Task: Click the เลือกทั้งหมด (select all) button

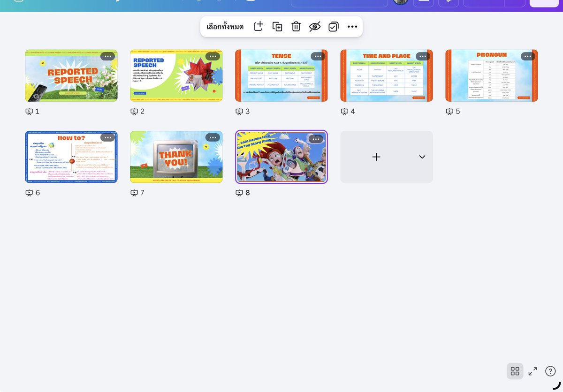Action: 225,27
